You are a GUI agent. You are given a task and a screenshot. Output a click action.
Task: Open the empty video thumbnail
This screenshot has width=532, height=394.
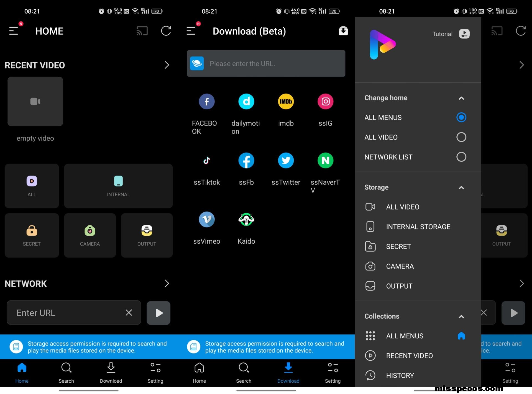[x=35, y=101]
